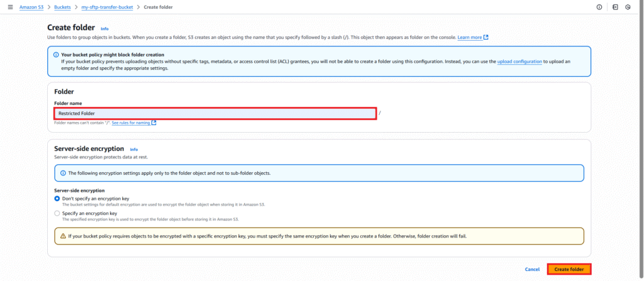Click the external link icon beside See rules for naming
This screenshot has height=281, width=644.
point(153,123)
